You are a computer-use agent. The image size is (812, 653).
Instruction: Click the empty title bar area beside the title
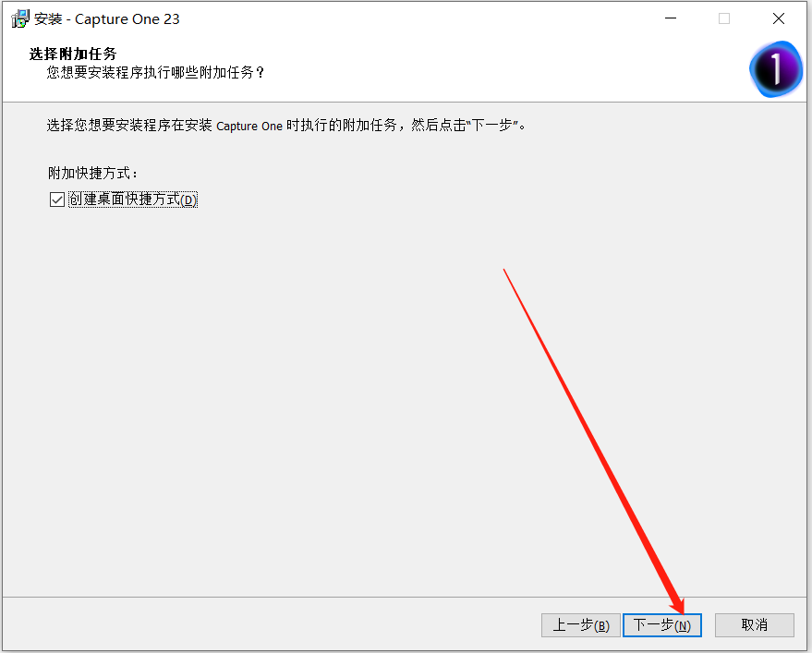point(414,18)
